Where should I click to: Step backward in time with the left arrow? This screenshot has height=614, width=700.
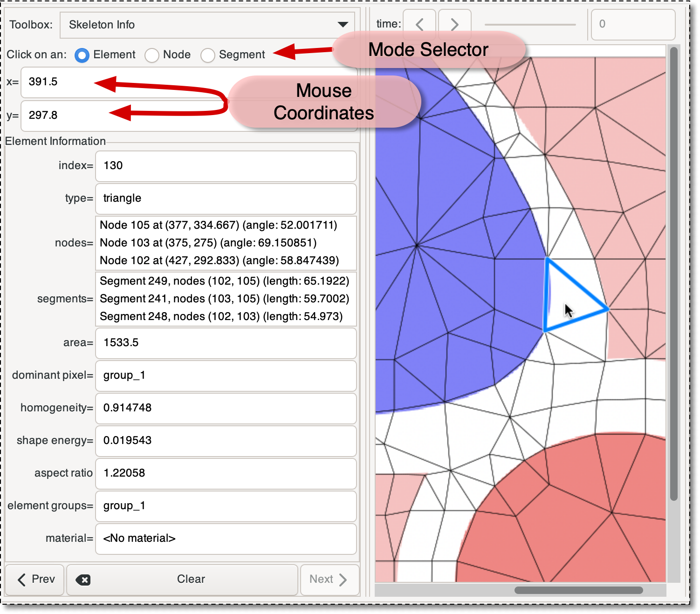pos(419,23)
